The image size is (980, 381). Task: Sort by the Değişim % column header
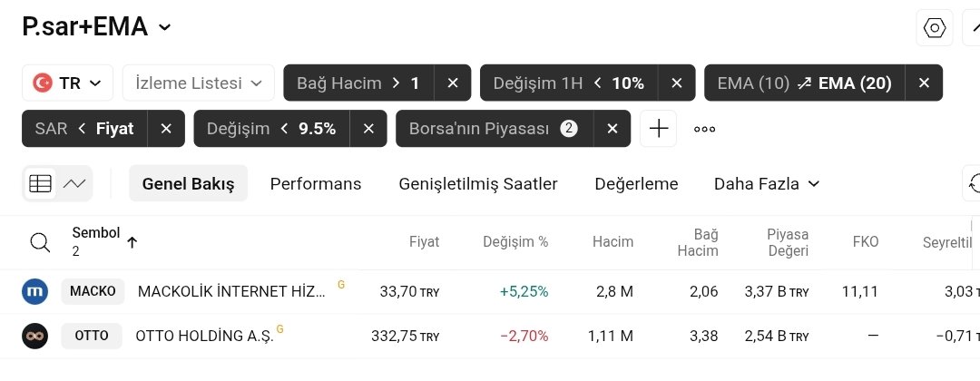(515, 242)
